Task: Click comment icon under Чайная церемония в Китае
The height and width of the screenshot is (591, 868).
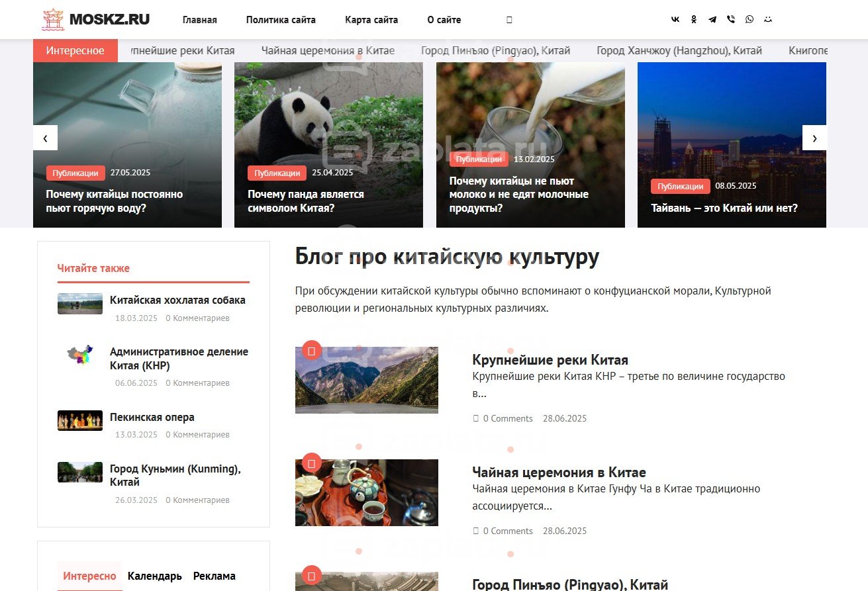Action: coord(475,531)
